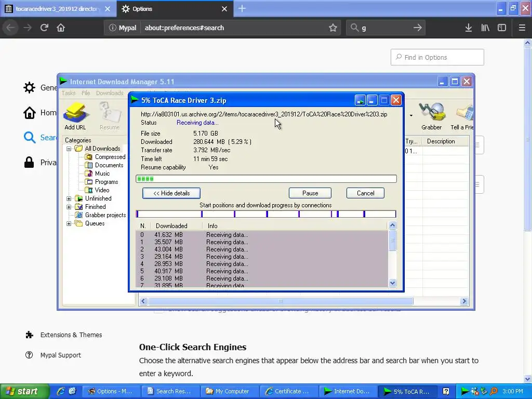Expand the Unfinished category
Image resolution: width=532 pixels, height=399 pixels.
(x=69, y=198)
